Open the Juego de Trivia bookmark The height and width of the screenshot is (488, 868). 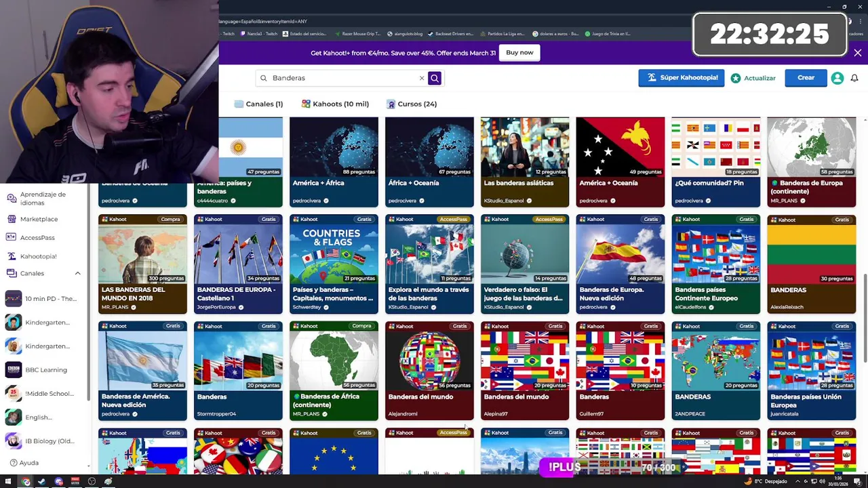click(608, 34)
